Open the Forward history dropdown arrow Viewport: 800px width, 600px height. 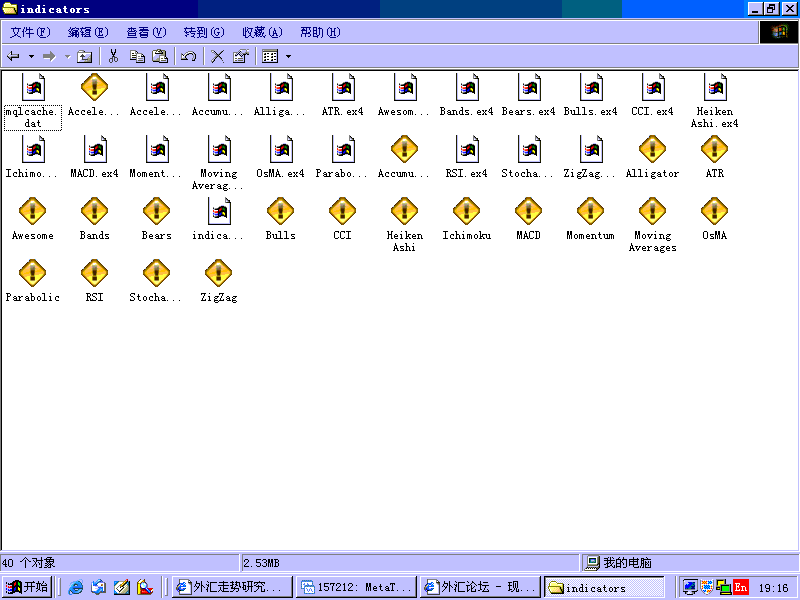click(67, 56)
